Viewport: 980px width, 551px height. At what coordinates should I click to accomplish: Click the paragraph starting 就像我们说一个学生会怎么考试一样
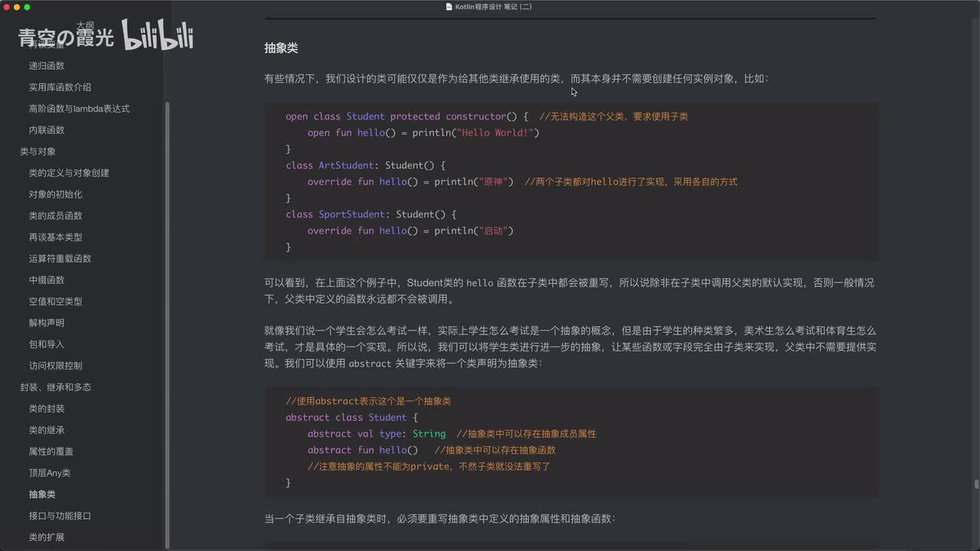tap(570, 347)
